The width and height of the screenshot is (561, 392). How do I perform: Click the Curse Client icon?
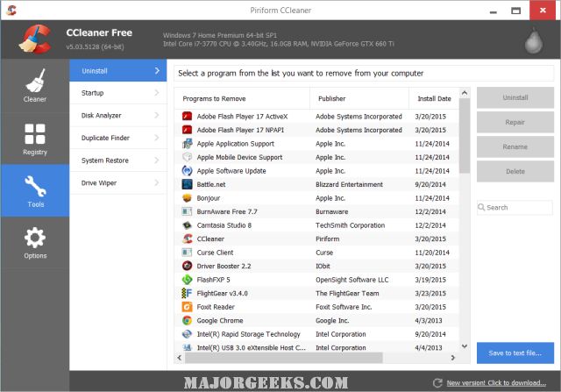click(187, 253)
